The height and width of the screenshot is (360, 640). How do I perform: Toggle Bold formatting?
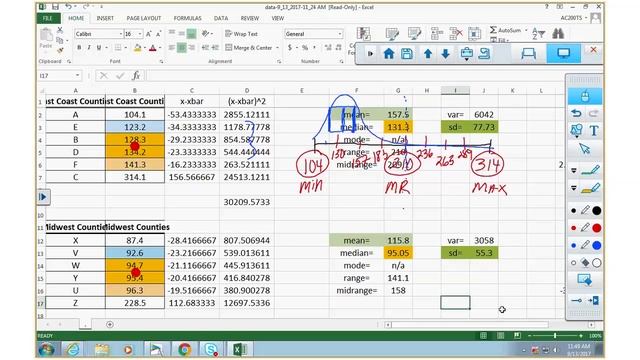[x=79, y=48]
